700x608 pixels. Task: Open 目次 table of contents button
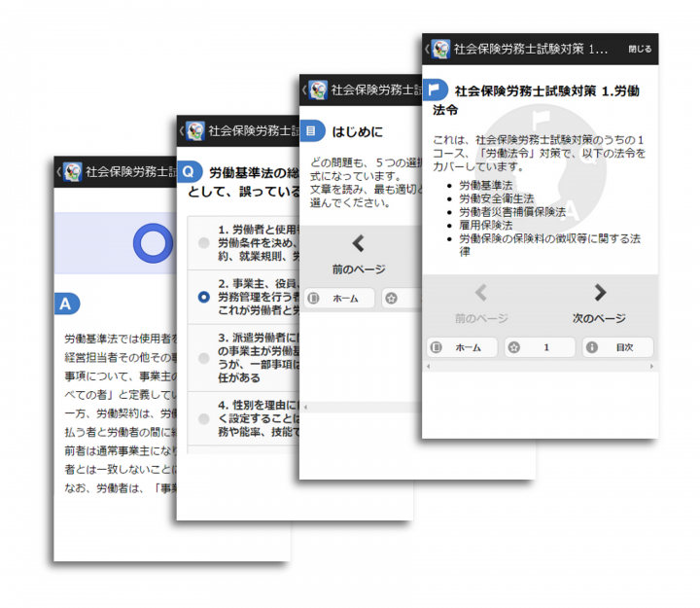pyautogui.click(x=618, y=347)
